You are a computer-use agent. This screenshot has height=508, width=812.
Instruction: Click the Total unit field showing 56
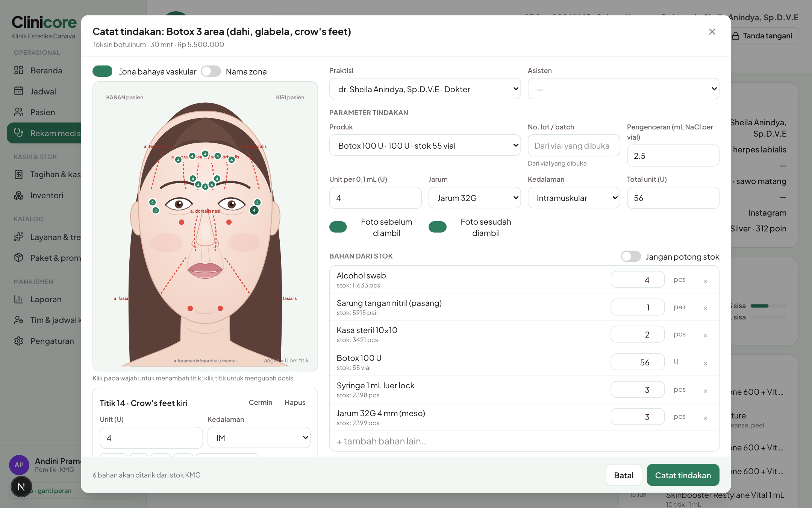coord(673,198)
